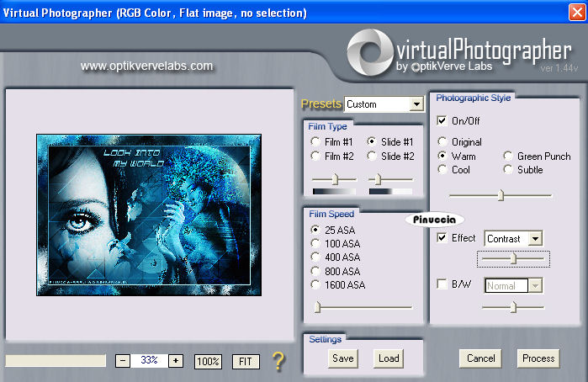This screenshot has width=588, height=382.
Task: Open the Presets Custom dropdown
Action: pyautogui.click(x=416, y=104)
